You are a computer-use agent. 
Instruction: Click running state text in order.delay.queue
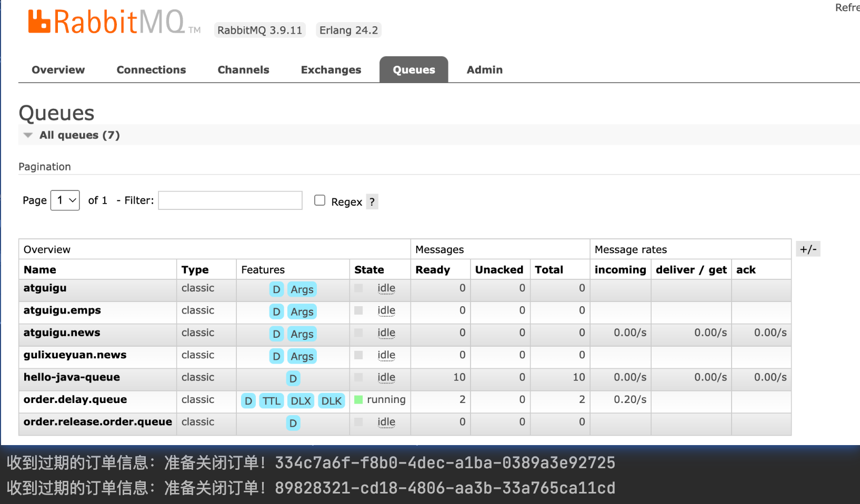(x=386, y=400)
